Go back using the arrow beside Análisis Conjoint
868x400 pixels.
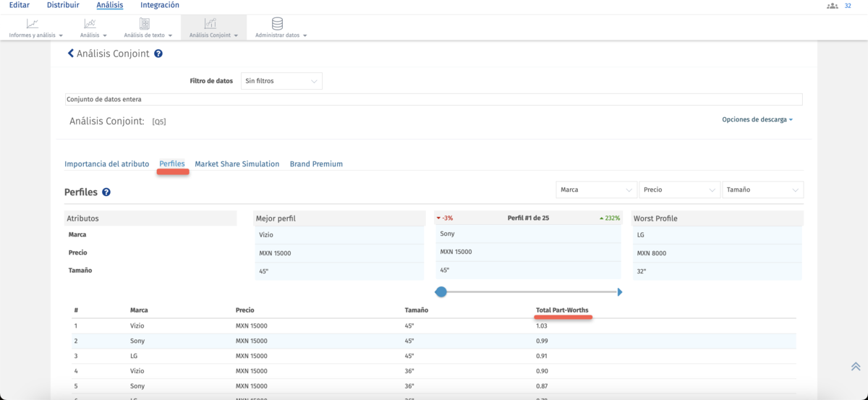71,54
